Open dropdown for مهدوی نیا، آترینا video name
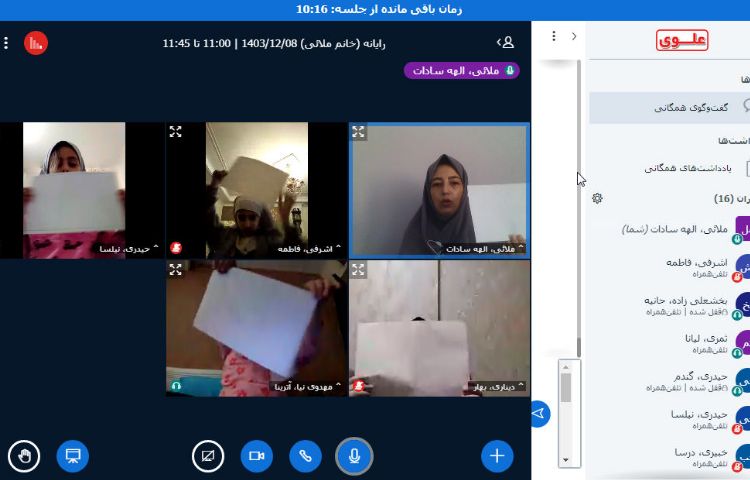750x480 pixels. click(x=308, y=386)
